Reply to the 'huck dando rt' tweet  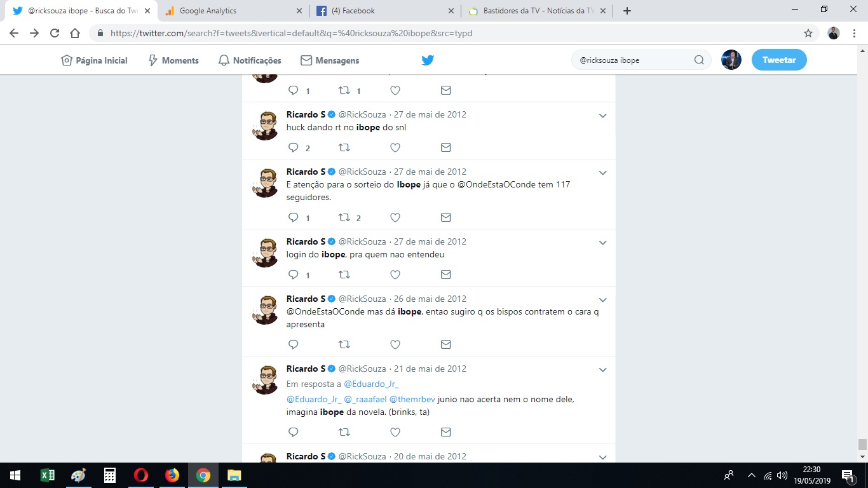[x=294, y=147]
